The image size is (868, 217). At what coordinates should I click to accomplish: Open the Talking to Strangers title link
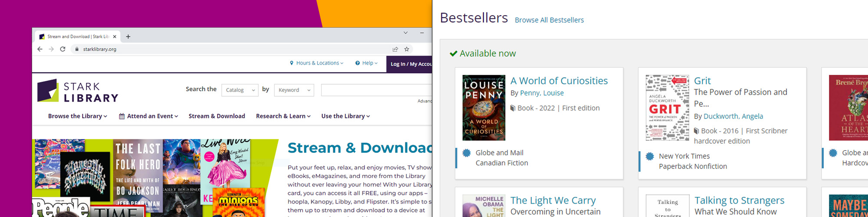(x=740, y=201)
